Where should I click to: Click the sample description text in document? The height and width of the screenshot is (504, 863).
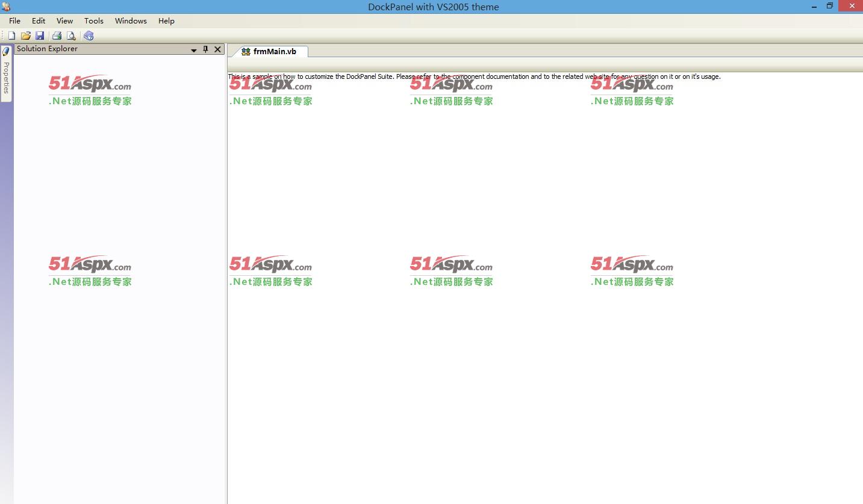point(474,76)
